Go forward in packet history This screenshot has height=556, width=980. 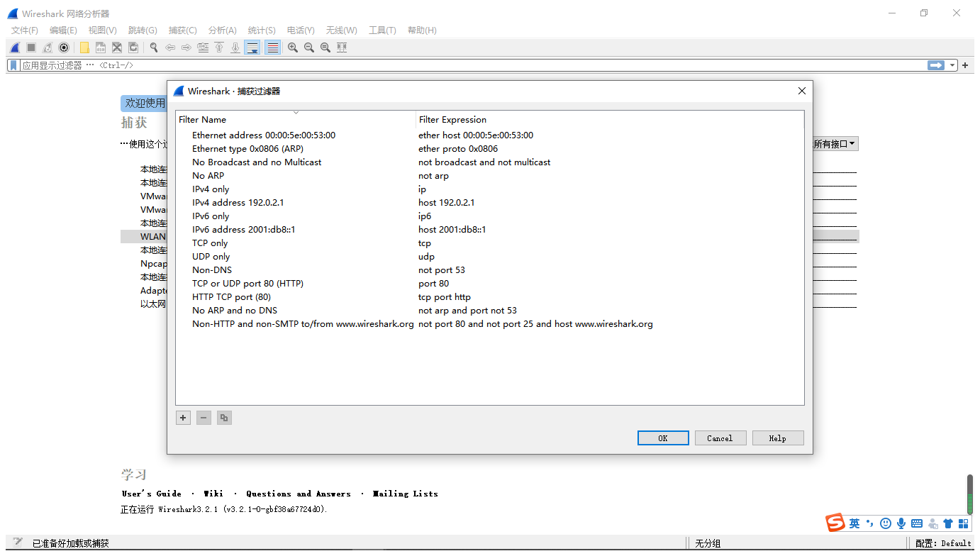(x=186, y=48)
